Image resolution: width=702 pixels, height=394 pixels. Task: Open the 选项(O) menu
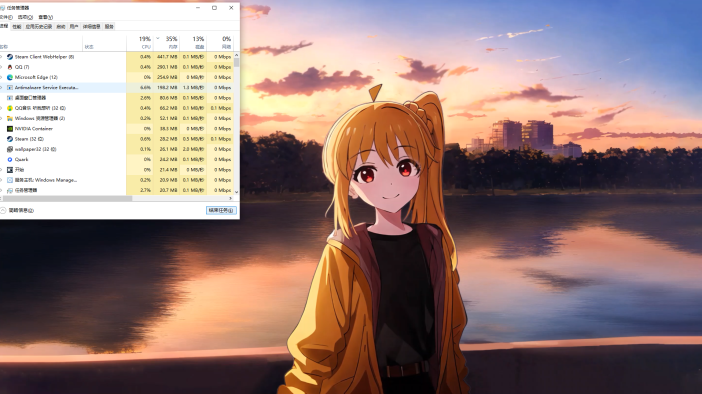[x=25, y=17]
